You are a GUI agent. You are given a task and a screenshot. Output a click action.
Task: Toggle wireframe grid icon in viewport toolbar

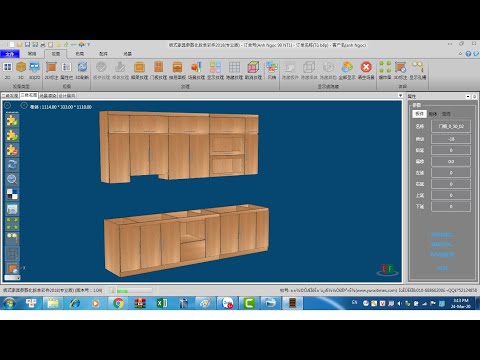[12, 254]
